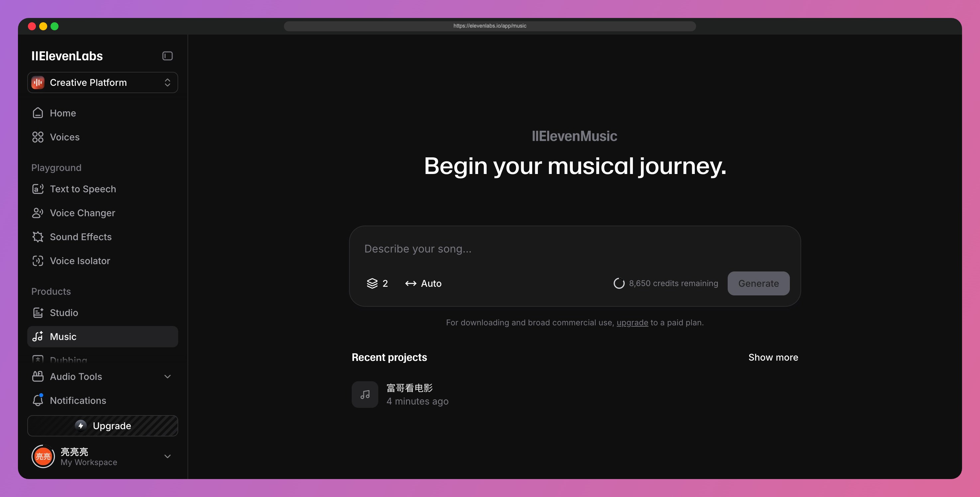Open Notifications
Viewport: 980px width, 497px height.
coord(102,401)
